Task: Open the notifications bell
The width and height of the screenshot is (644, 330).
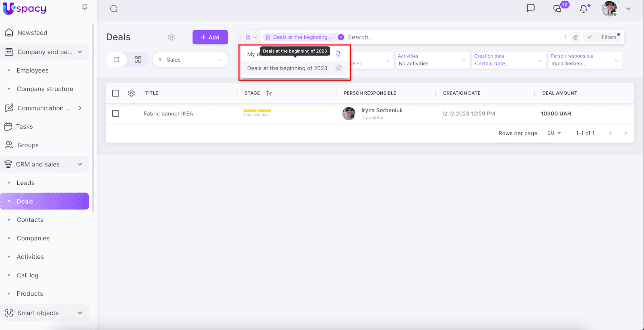Action: [583, 9]
